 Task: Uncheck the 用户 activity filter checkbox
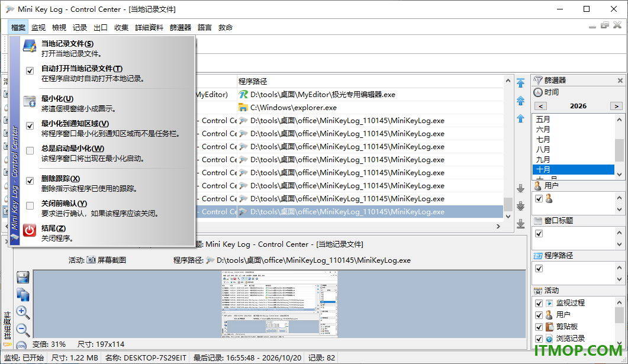click(539, 315)
